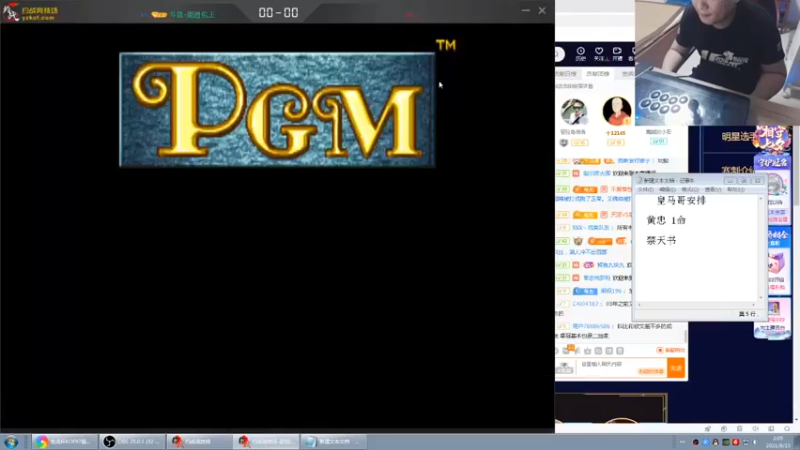Click the Notepad line 禁天书
The width and height of the screenshot is (800, 450).
click(x=661, y=240)
